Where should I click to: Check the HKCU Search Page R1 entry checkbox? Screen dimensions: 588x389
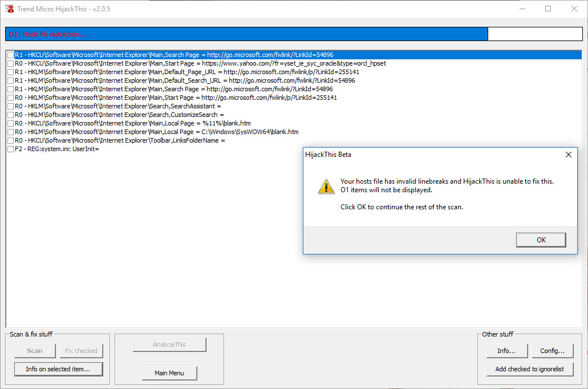10,55
